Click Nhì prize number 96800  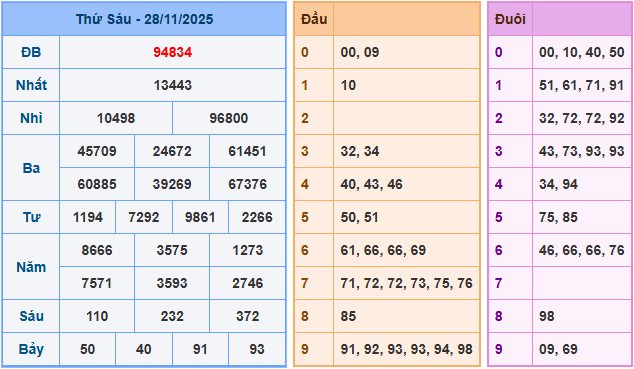[x=229, y=118]
